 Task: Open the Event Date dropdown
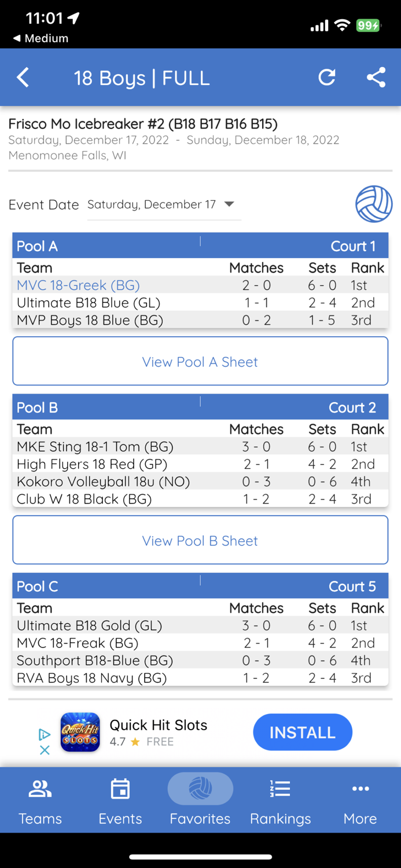pos(153,204)
